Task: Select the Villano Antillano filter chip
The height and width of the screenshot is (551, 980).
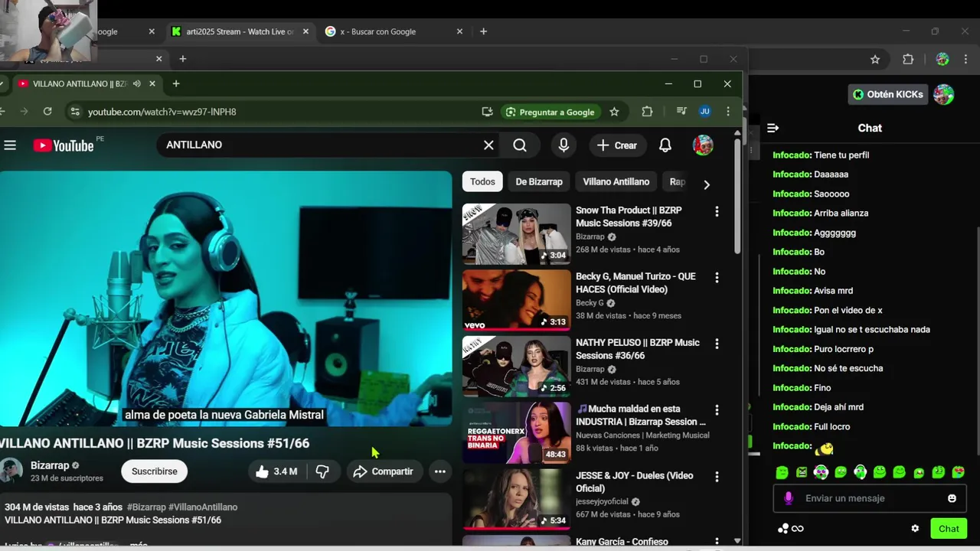Action: [x=616, y=181]
